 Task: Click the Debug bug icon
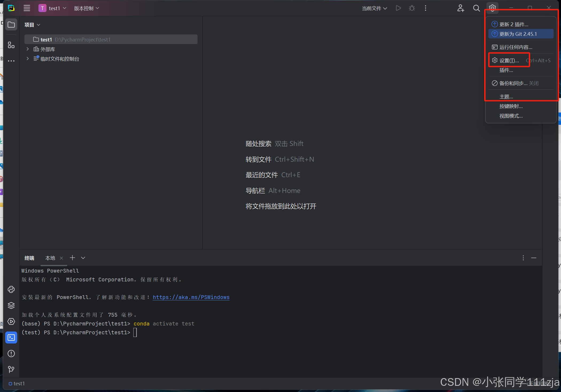point(412,8)
